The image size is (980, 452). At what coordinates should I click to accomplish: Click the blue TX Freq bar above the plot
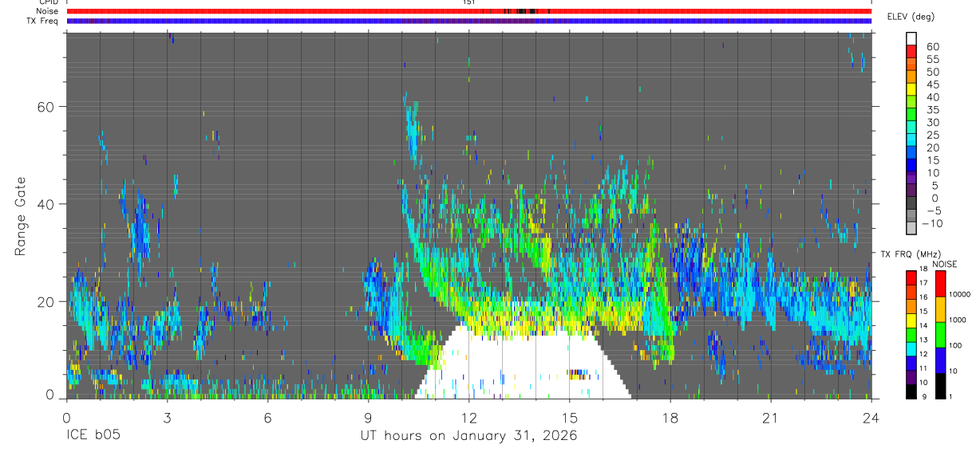pyautogui.click(x=468, y=21)
